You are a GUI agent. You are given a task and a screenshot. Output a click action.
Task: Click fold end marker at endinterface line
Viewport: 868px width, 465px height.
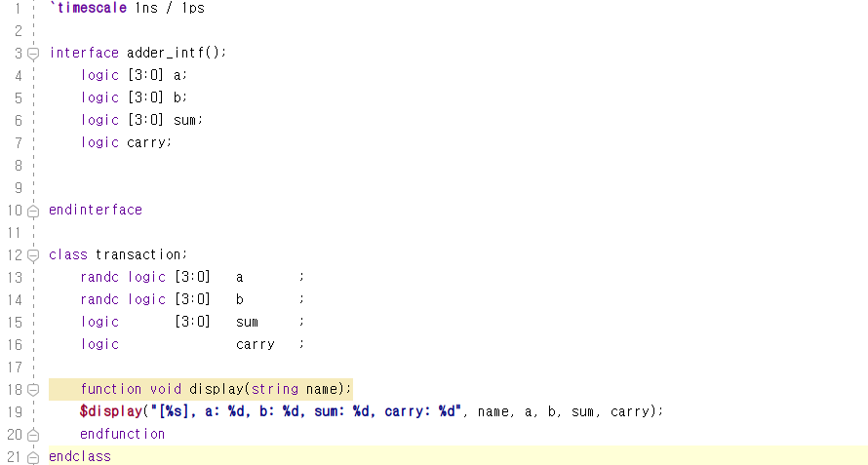point(33,211)
